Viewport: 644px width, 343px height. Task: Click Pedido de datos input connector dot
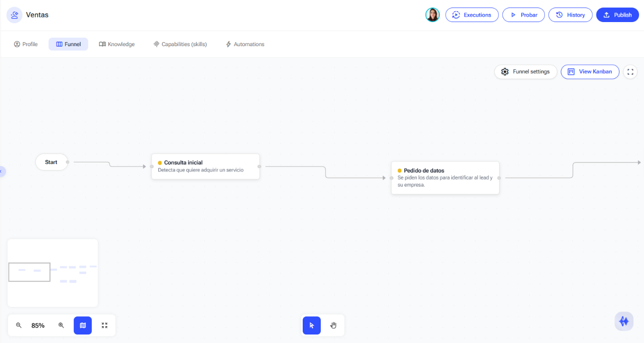coord(391,178)
